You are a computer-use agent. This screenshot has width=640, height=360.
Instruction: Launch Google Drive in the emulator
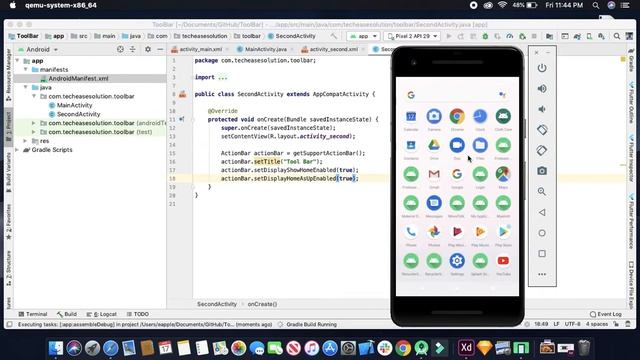(434, 145)
